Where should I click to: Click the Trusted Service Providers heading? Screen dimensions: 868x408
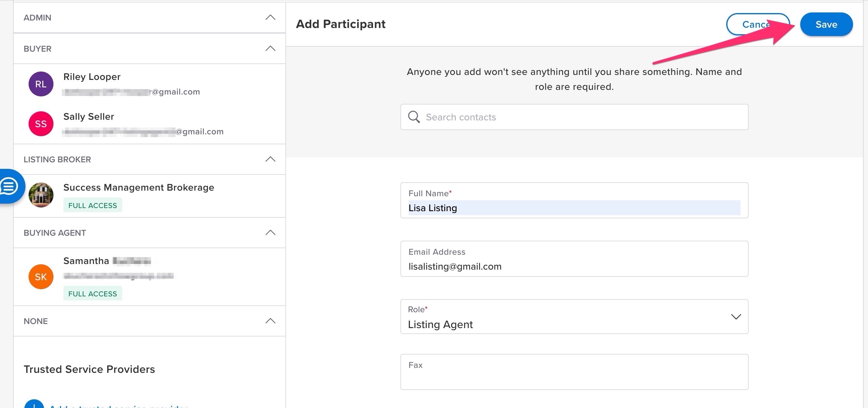pos(89,369)
